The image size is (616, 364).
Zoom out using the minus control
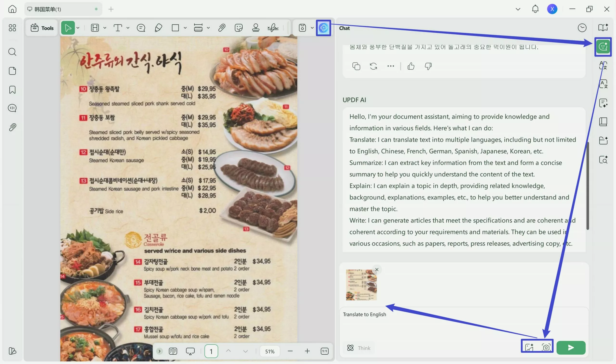point(290,351)
